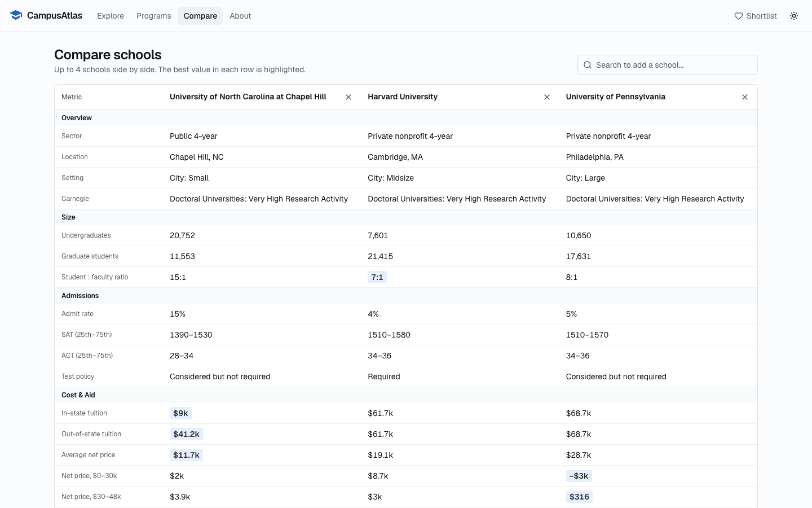The width and height of the screenshot is (812, 508).
Task: Click the University of Pennsylvania column header
Action: coord(616,97)
